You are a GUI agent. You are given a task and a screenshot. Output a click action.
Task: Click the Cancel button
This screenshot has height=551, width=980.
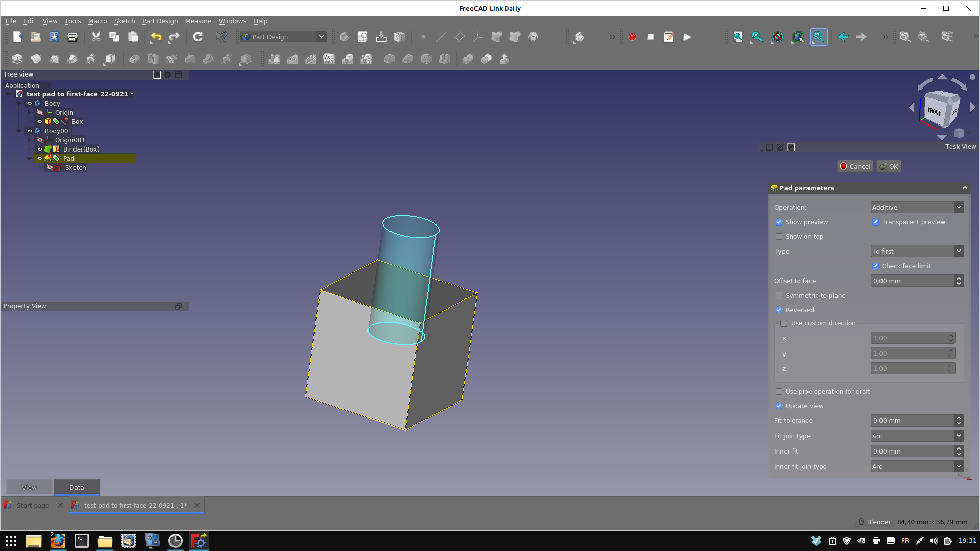point(855,166)
